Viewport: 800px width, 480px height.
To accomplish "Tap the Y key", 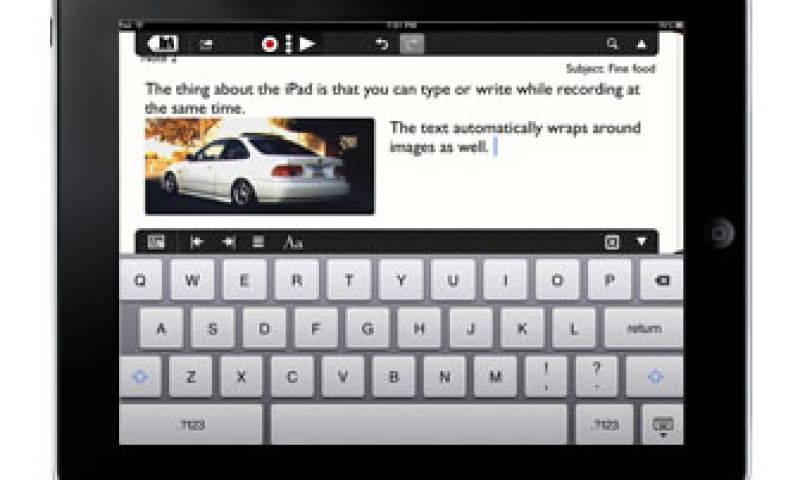I will pos(401,280).
